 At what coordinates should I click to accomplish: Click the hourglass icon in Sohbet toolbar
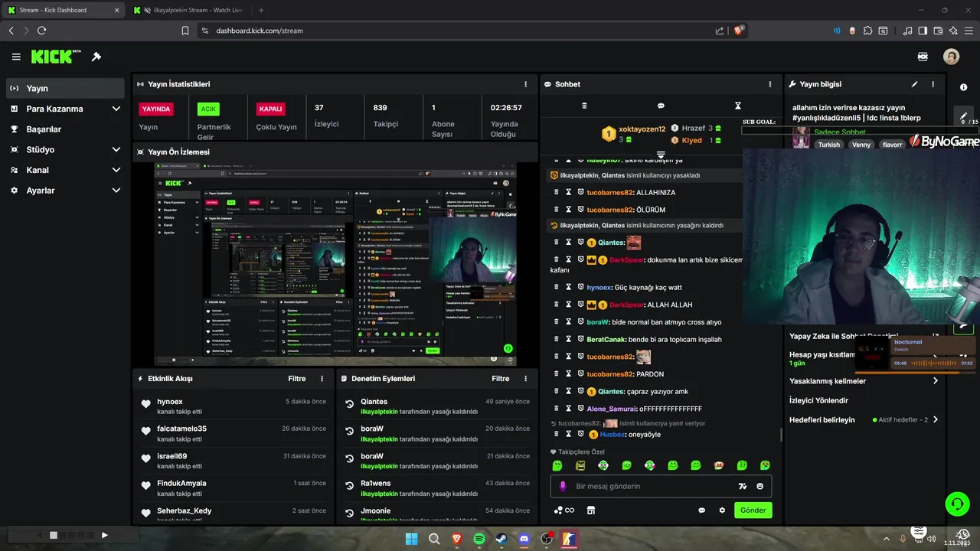point(737,106)
